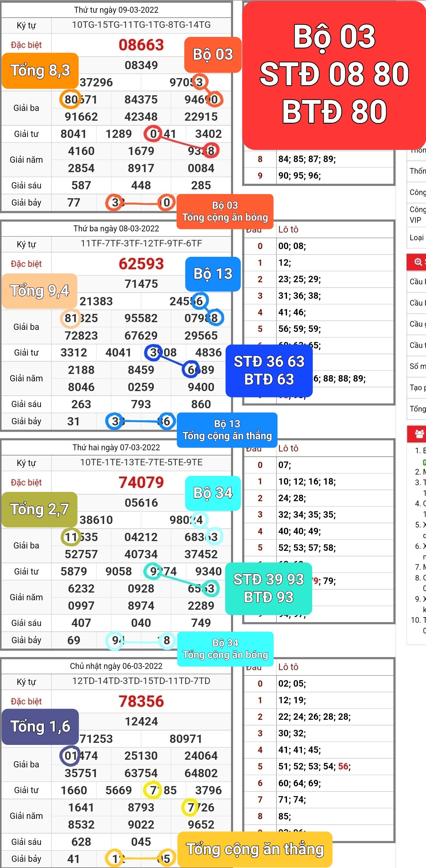Click Giải ba number 25130
Viewport: 426px width, 868px height.
(x=141, y=756)
